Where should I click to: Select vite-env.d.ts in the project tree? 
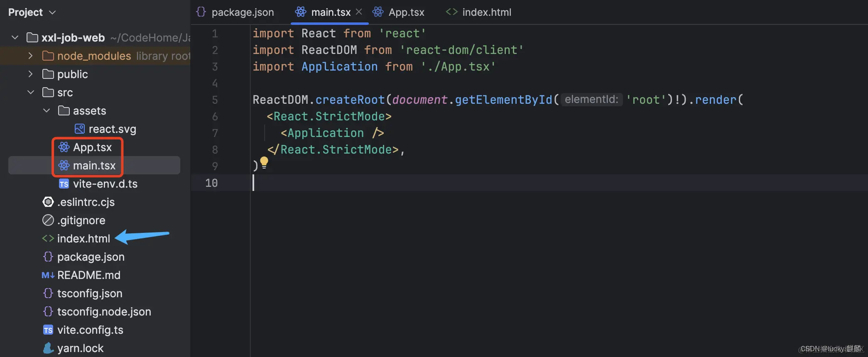(105, 184)
